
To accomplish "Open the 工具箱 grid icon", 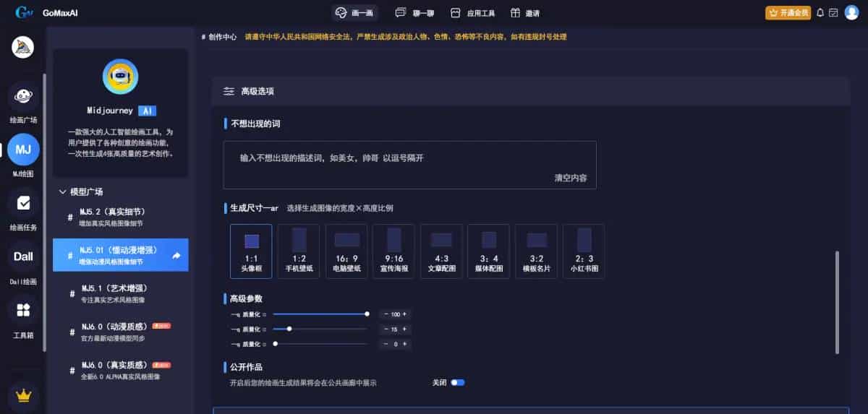I will [23, 310].
